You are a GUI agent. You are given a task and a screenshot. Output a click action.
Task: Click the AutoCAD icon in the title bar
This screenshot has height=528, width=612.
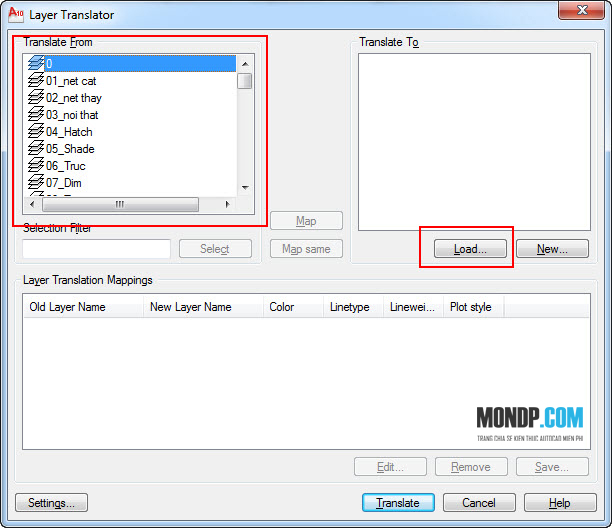pos(16,15)
